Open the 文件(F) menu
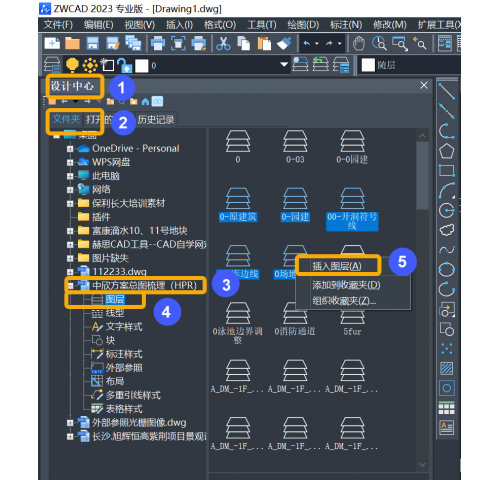 (x=58, y=25)
